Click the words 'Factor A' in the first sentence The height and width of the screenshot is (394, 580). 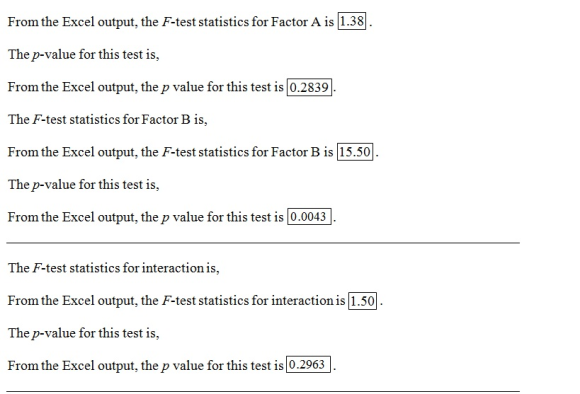point(296,22)
